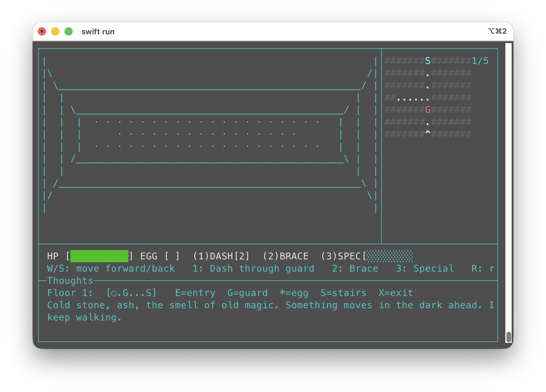Screen dimensions: 546x392
Task: Click the horizontal dotted corridor on minimap
Action: (413, 99)
